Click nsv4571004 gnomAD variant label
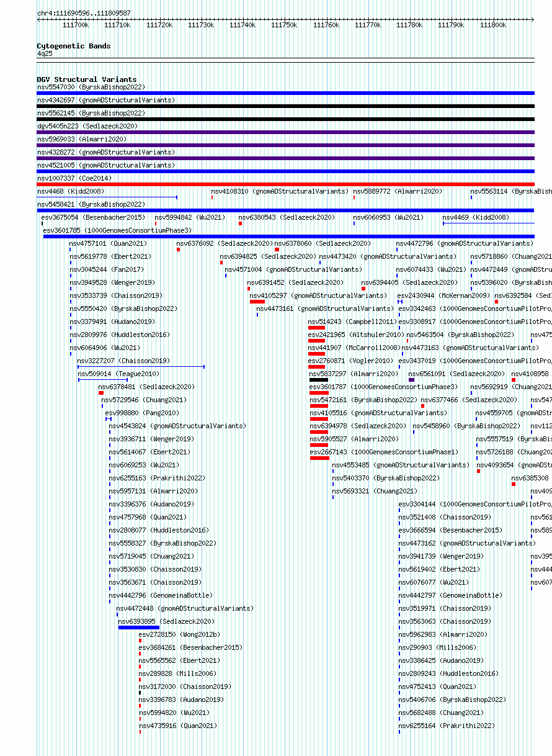This screenshot has width=552, height=756. click(x=293, y=269)
